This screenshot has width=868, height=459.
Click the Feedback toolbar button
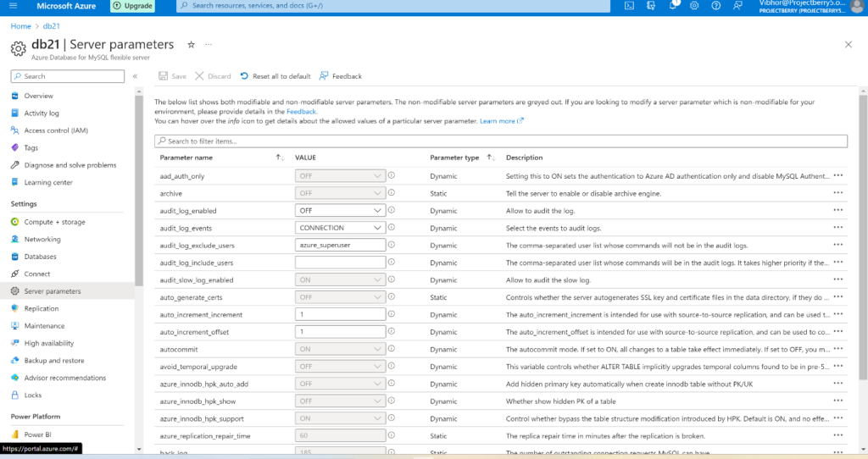click(341, 76)
